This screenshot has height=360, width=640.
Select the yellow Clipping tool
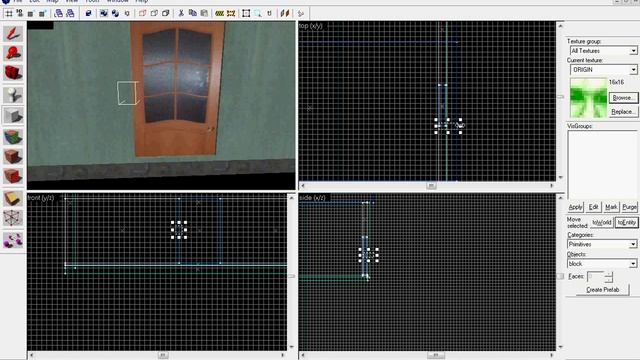[13, 199]
